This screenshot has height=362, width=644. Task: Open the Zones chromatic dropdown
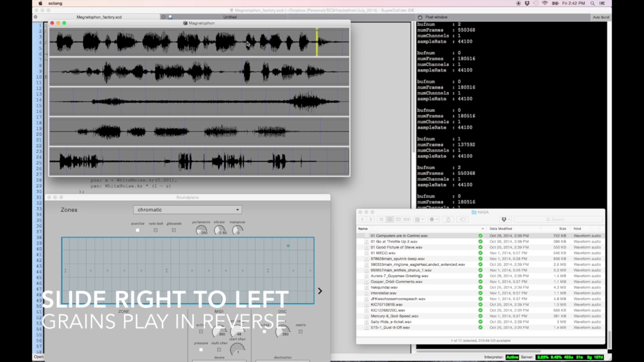point(188,210)
